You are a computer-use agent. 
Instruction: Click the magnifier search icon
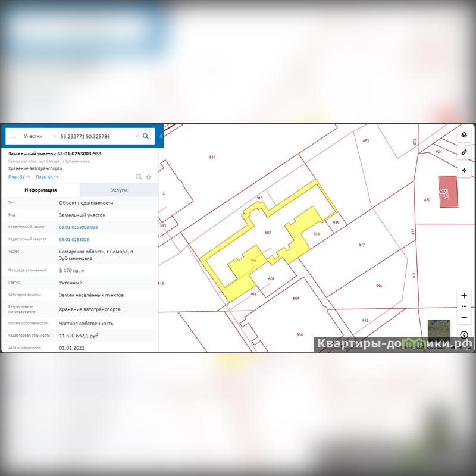(x=146, y=136)
